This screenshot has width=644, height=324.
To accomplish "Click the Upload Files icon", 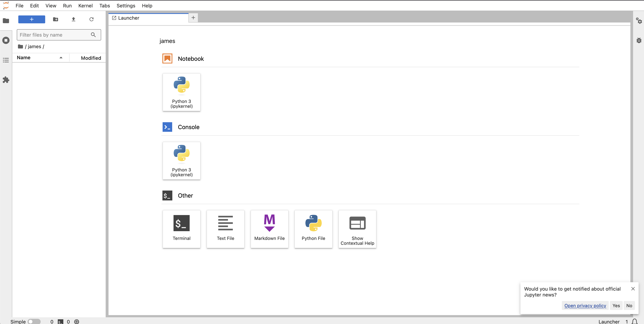I will 74,19.
